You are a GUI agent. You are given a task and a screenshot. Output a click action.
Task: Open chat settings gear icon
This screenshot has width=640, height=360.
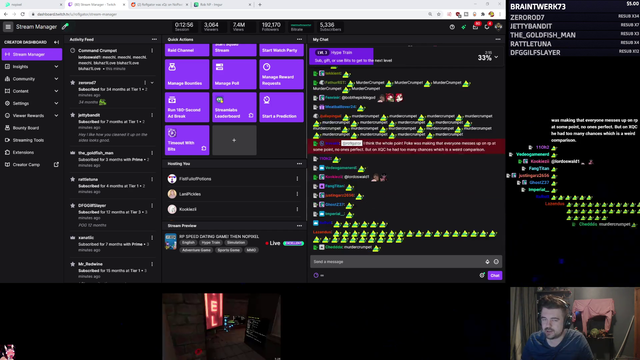coord(482,276)
